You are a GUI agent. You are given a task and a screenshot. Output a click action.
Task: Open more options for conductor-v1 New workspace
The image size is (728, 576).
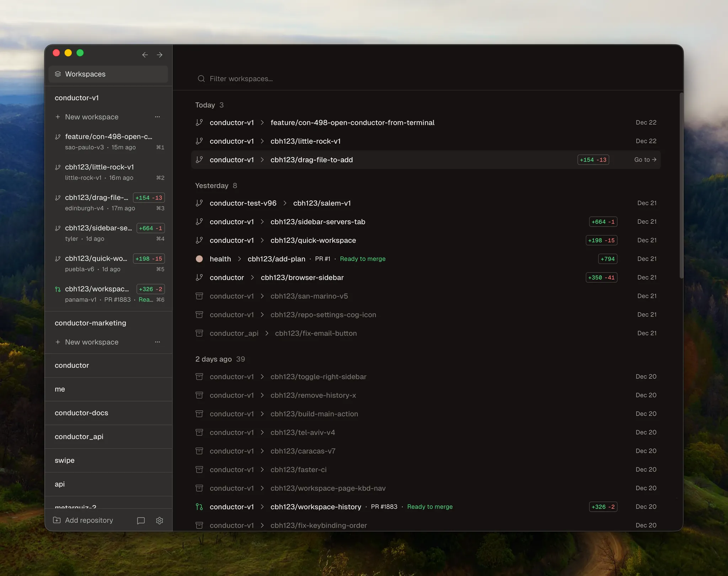[x=157, y=117]
